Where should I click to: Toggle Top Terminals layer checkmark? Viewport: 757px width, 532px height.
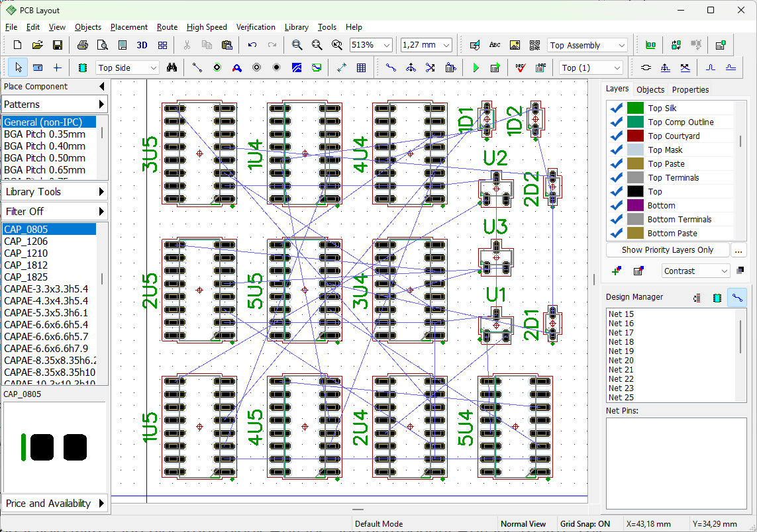pos(616,177)
